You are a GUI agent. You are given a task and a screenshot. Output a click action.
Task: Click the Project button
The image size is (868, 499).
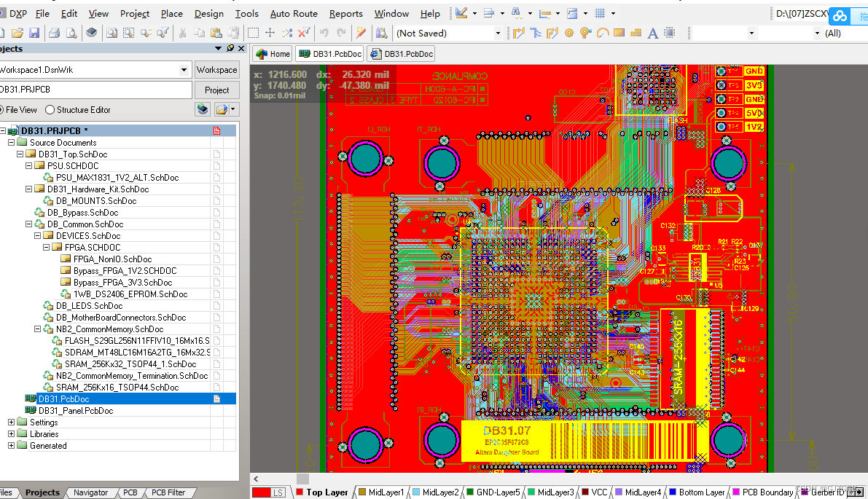[x=217, y=90]
